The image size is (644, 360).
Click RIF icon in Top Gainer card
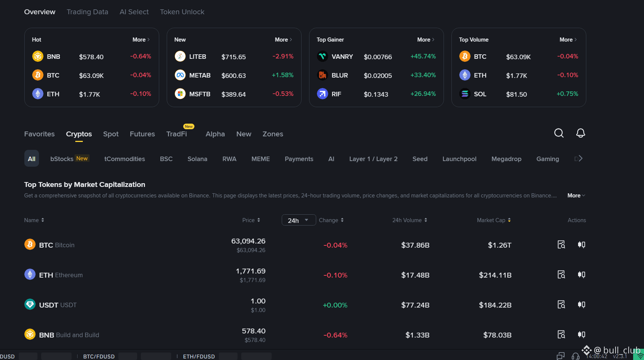click(323, 94)
